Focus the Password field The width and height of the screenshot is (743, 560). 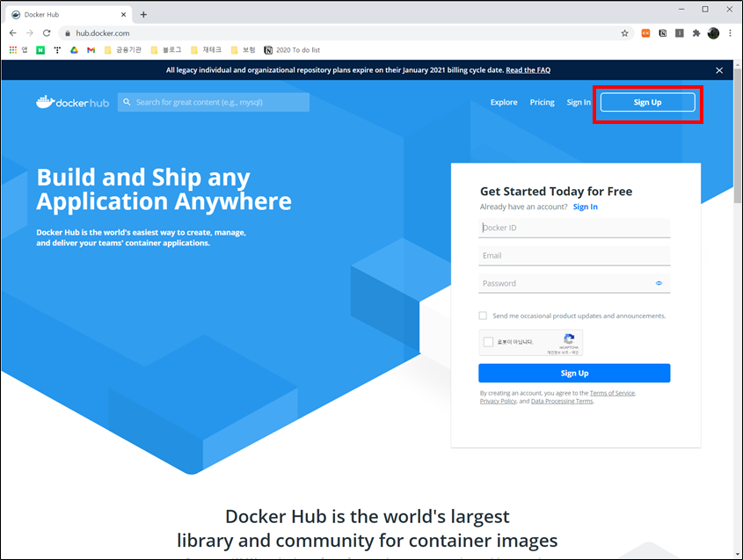tap(574, 283)
